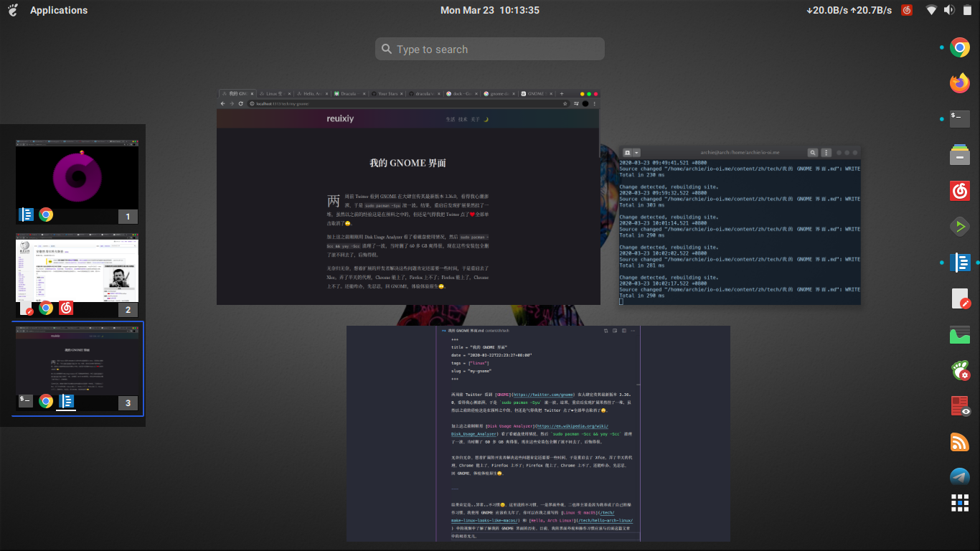Open Chrome's three-dot menu
The image size is (980, 551).
595,103
